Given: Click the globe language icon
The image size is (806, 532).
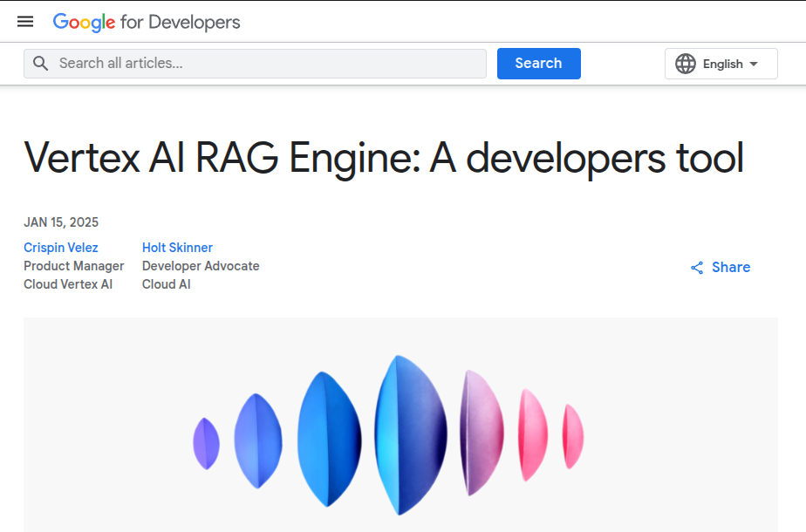Looking at the screenshot, I should coord(686,64).
